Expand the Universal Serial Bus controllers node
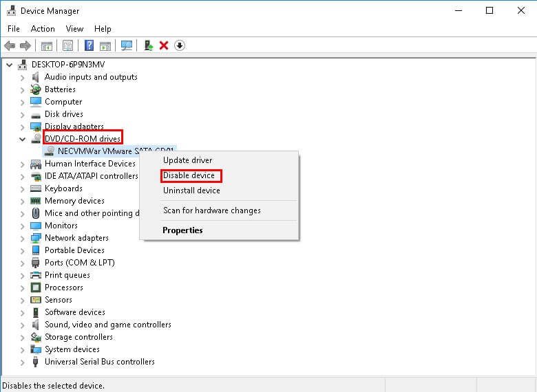537x392 pixels. 22,362
